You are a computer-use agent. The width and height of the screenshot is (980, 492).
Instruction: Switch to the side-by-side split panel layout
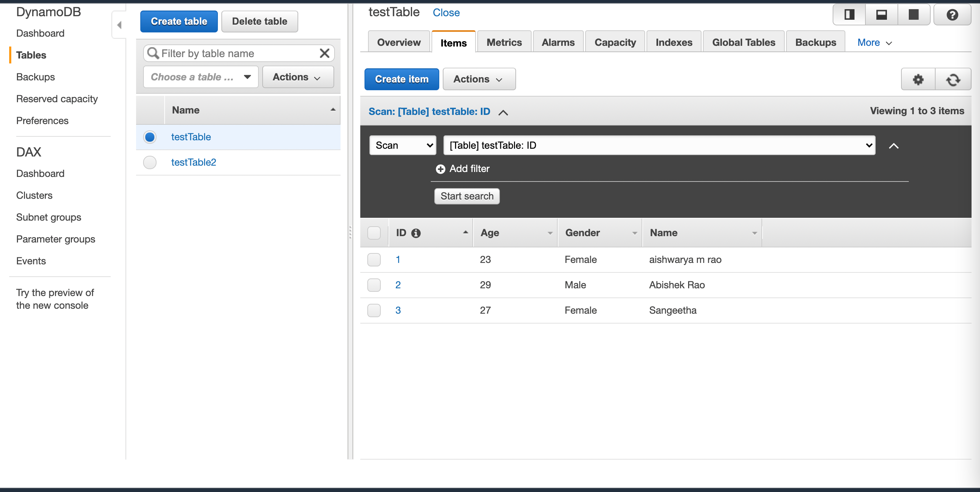coord(849,15)
